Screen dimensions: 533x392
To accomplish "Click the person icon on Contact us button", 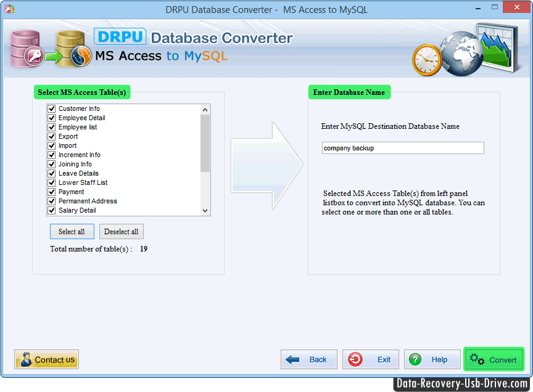I will click(26, 359).
